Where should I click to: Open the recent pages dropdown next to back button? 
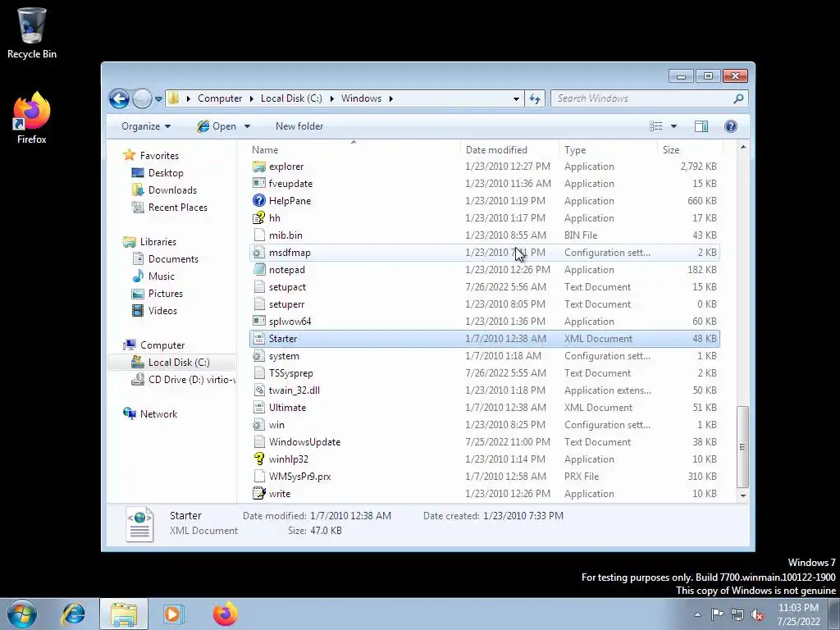tap(158, 99)
